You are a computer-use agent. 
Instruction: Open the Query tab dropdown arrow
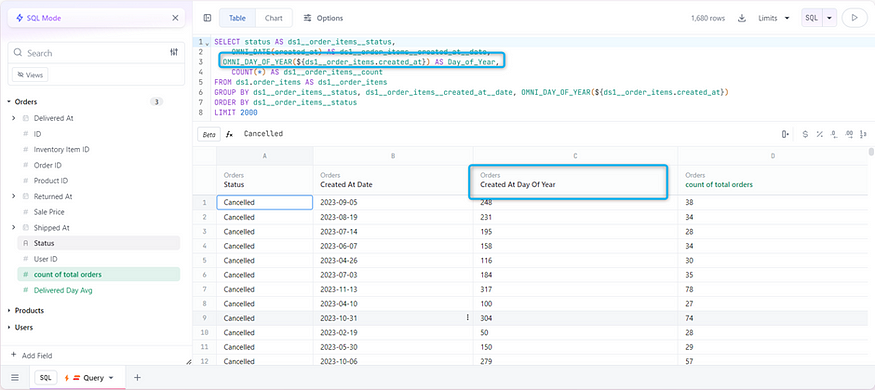point(111,378)
